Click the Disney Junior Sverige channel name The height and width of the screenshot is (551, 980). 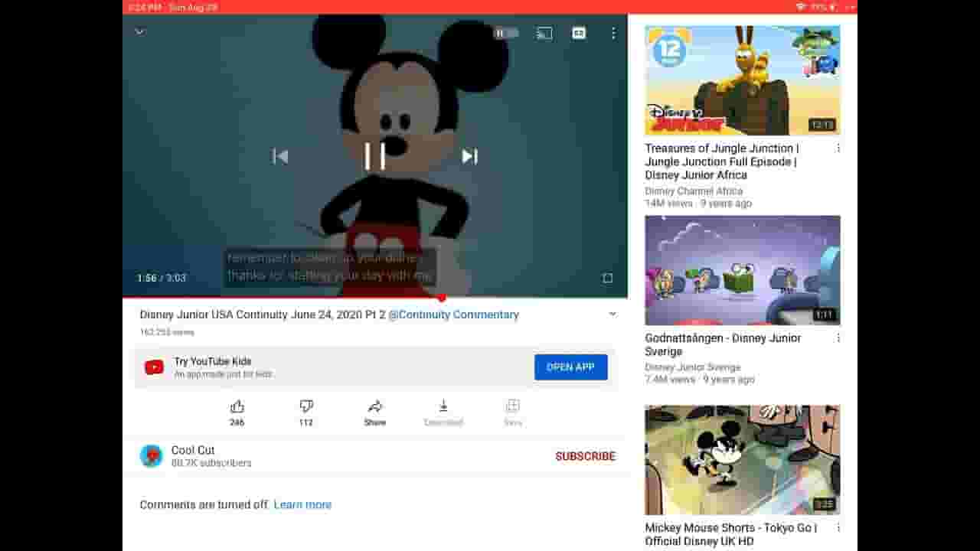coord(694,367)
